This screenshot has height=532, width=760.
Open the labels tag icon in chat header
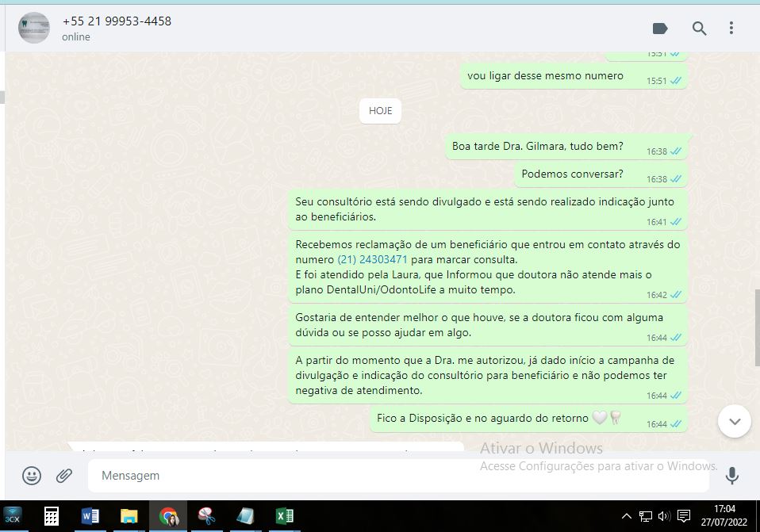[660, 29]
